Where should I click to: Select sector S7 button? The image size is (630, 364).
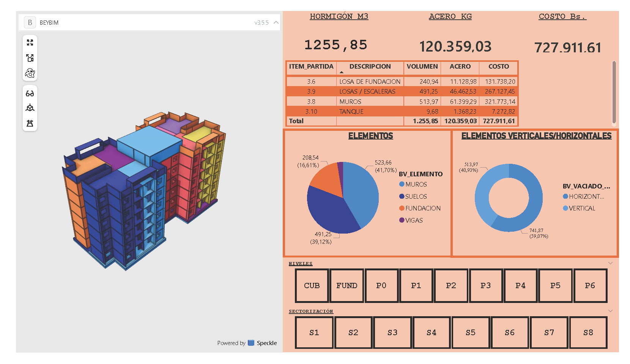(549, 333)
